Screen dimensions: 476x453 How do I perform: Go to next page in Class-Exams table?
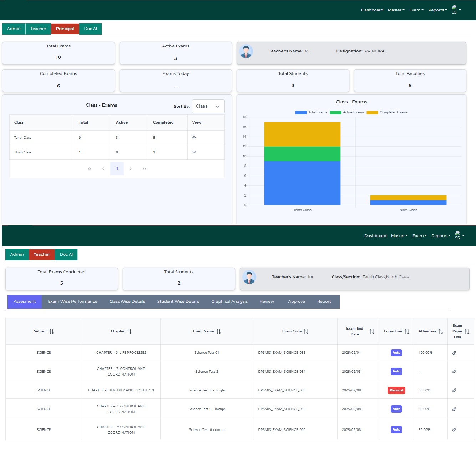131,169
